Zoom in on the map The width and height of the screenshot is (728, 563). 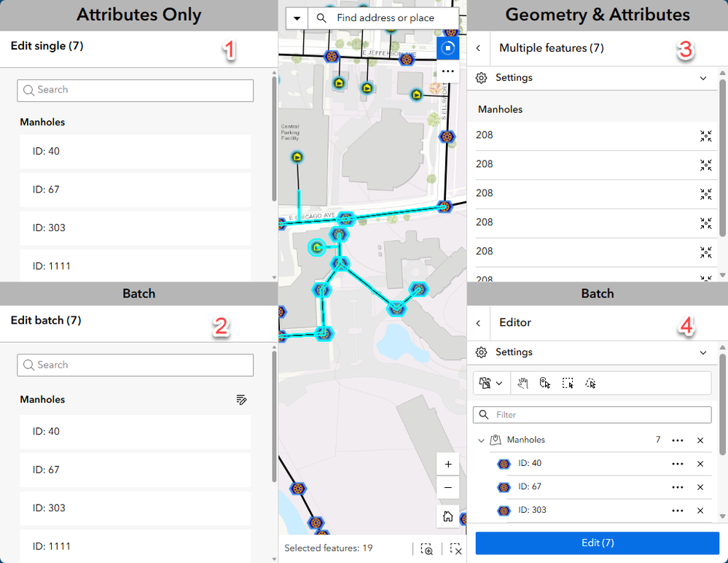pyautogui.click(x=448, y=464)
